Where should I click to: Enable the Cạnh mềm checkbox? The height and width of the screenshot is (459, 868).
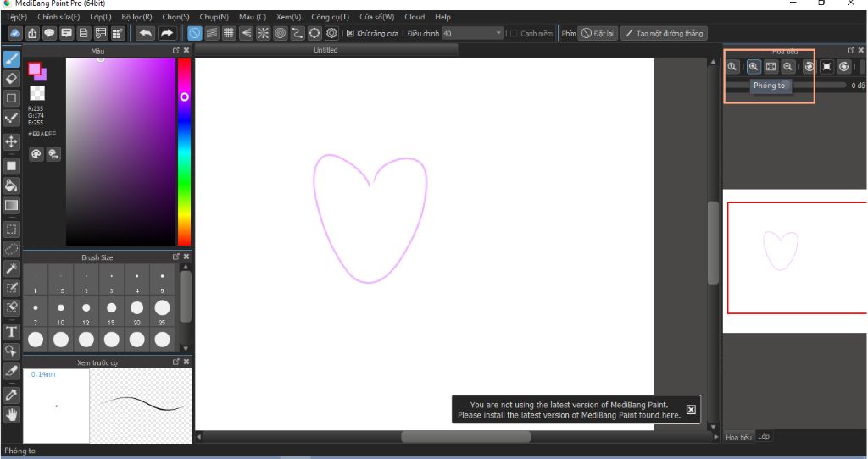click(x=514, y=34)
